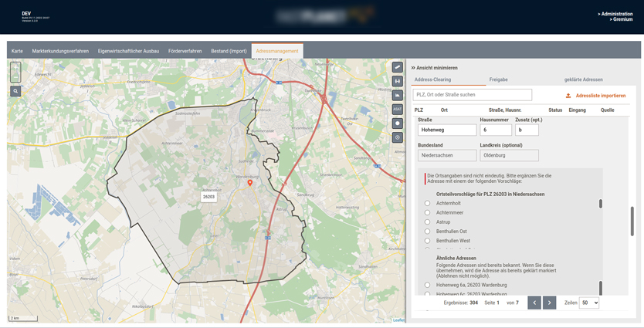Click the target location map tool
Image resolution: width=644 pixels, height=328 pixels.
[x=398, y=137]
